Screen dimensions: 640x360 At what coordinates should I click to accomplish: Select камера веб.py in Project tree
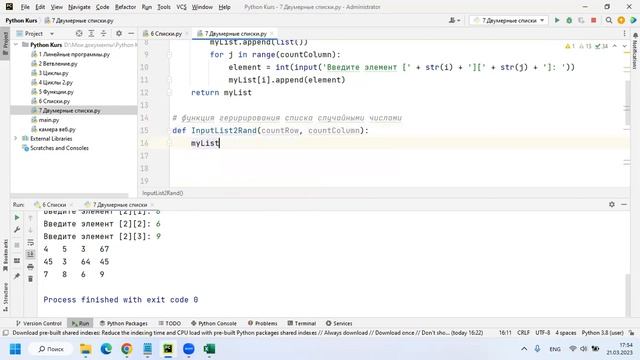57,129
